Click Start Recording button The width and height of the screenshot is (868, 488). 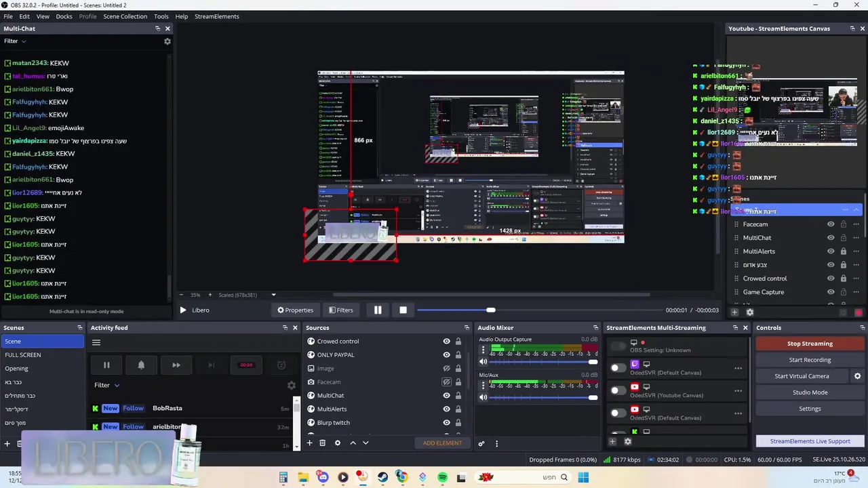[x=810, y=360]
